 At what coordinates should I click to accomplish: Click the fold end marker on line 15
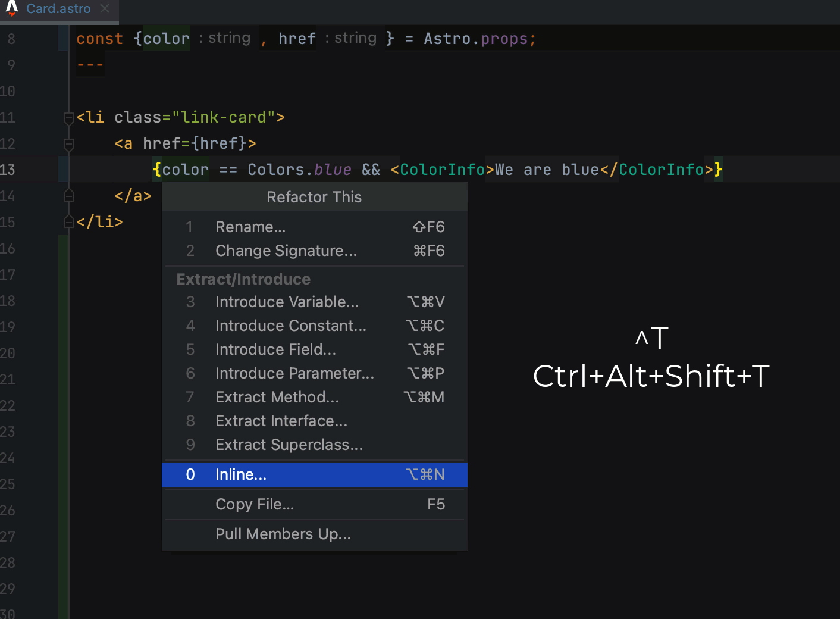pos(68,221)
